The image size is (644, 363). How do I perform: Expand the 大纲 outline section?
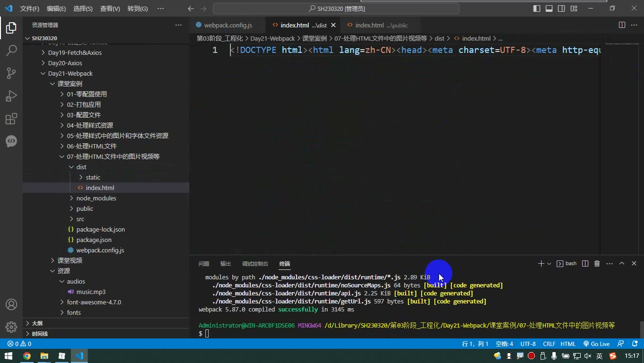point(37,323)
